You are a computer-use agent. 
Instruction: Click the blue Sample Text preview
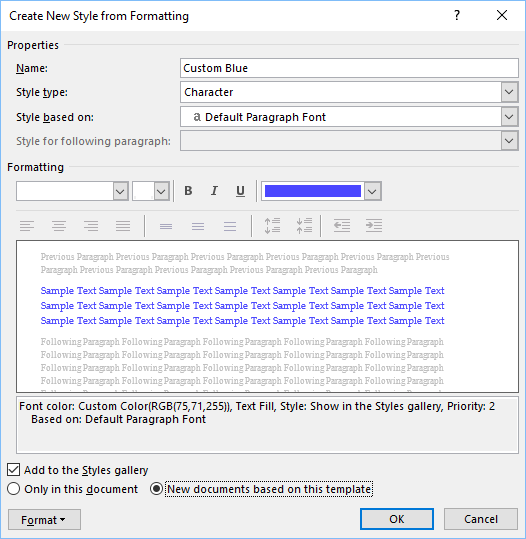tap(242, 306)
